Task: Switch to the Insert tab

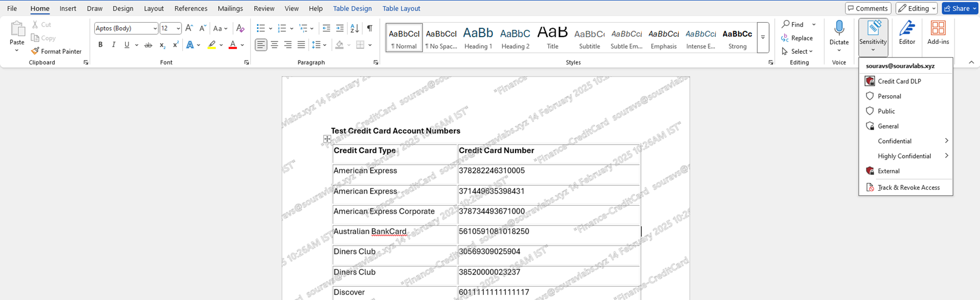Action: pos(68,8)
